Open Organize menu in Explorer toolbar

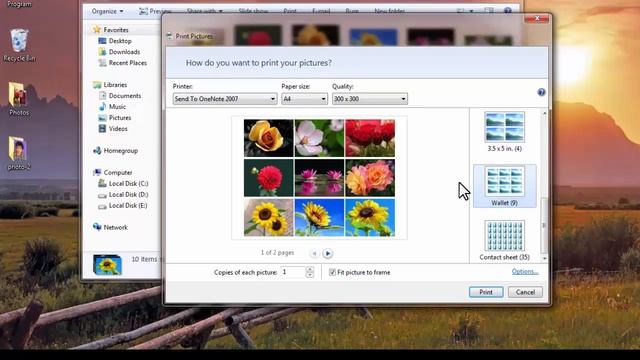107,11
